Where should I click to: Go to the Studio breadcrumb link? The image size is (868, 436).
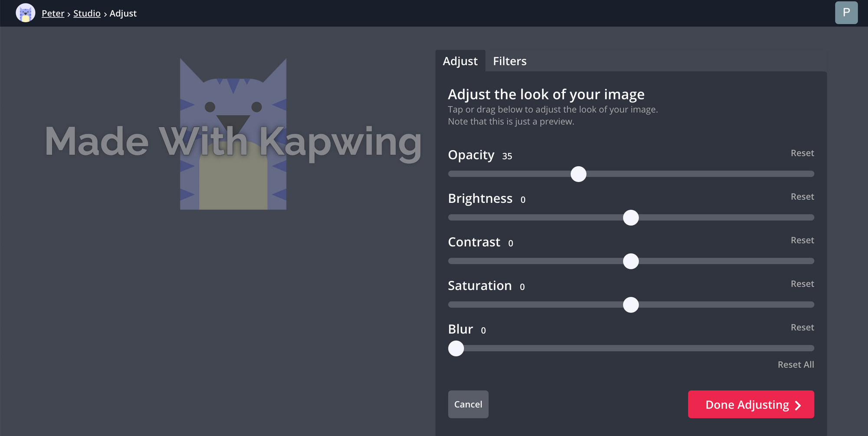(87, 13)
